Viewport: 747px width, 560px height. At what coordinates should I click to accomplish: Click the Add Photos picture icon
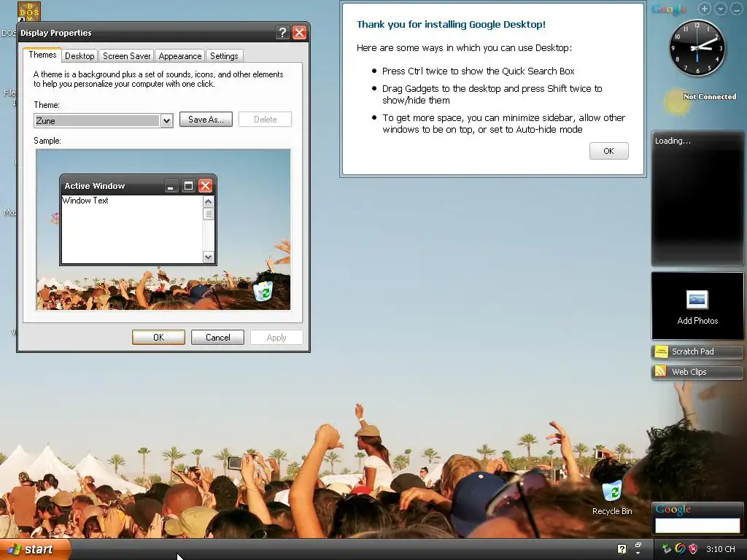pyautogui.click(x=697, y=300)
